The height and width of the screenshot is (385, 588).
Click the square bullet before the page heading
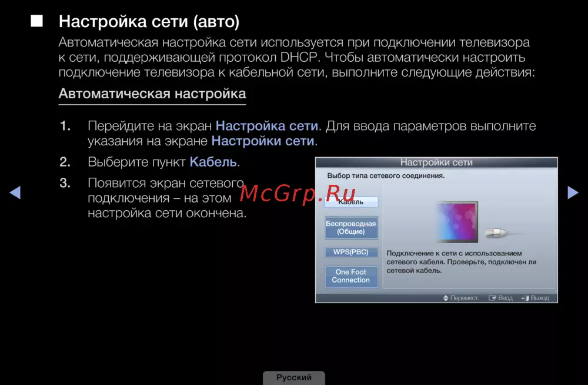click(38, 22)
